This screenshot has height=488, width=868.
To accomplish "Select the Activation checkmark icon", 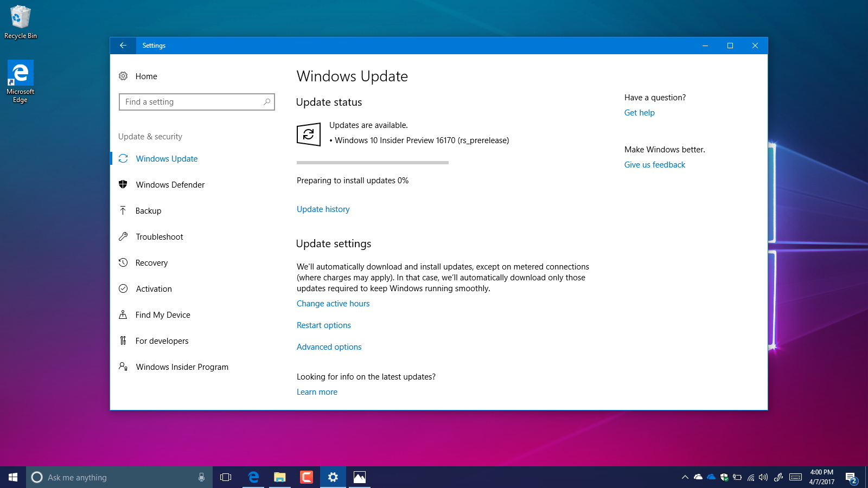I will click(124, 288).
